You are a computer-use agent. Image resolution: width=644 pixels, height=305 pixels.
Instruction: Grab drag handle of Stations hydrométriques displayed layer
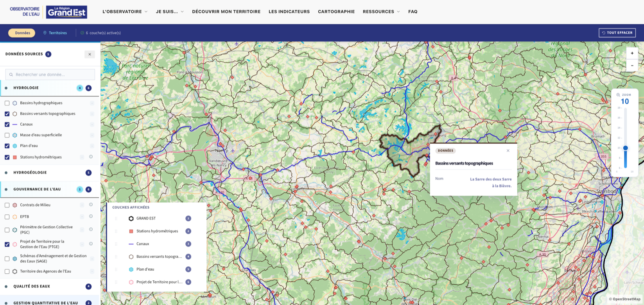pyautogui.click(x=116, y=231)
